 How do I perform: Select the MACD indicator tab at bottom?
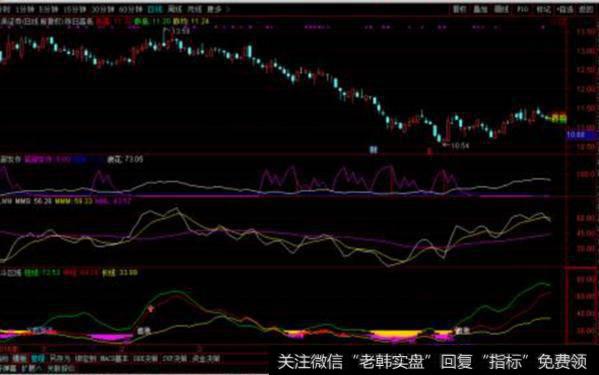click(113, 359)
